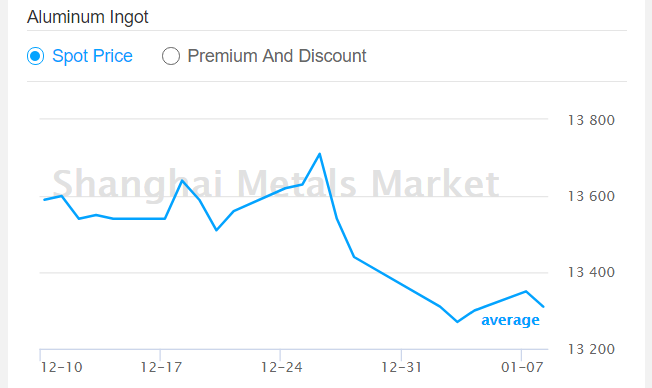
Task: Click the Spot Price label text
Action: pyautogui.click(x=92, y=56)
